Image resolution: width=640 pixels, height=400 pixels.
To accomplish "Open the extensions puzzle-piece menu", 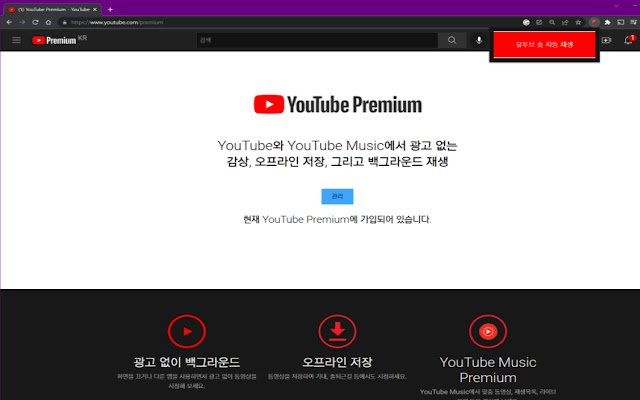I will click(607, 22).
